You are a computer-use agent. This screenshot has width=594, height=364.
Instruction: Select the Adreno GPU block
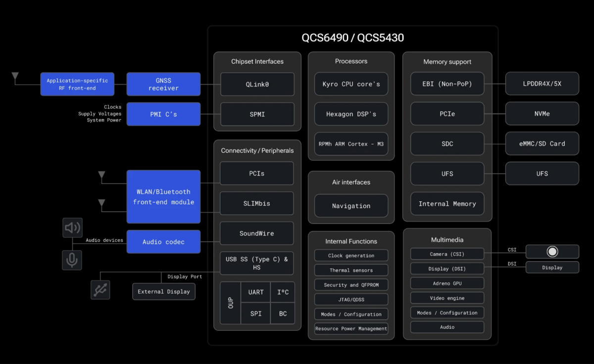tap(447, 283)
